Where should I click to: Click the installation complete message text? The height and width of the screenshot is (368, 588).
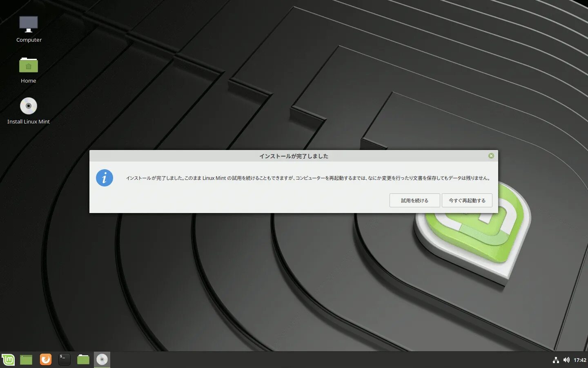[x=308, y=178]
